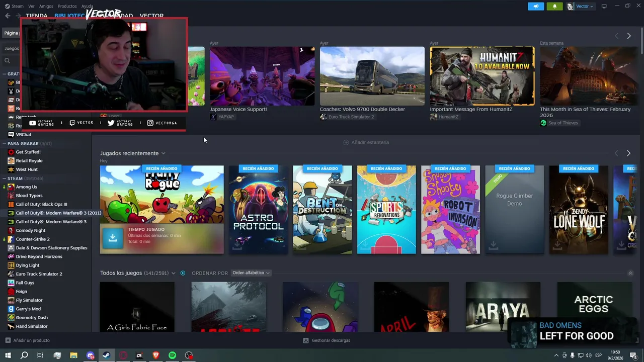Viewport: 644px width, 362px height.
Task: Click the Steam taskbar icon
Action: click(x=107, y=355)
